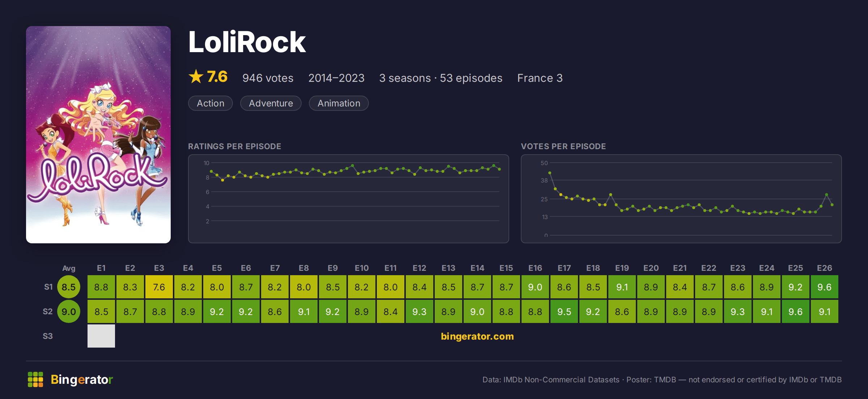868x399 pixels.
Task: Click the Bingerator brand name text
Action: click(82, 379)
